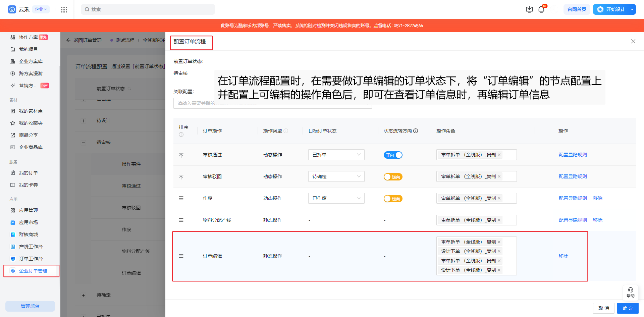Image resolution: width=644 pixels, height=317 pixels.
Task: Expand the 企业 account type dropdown
Action: 41,9
